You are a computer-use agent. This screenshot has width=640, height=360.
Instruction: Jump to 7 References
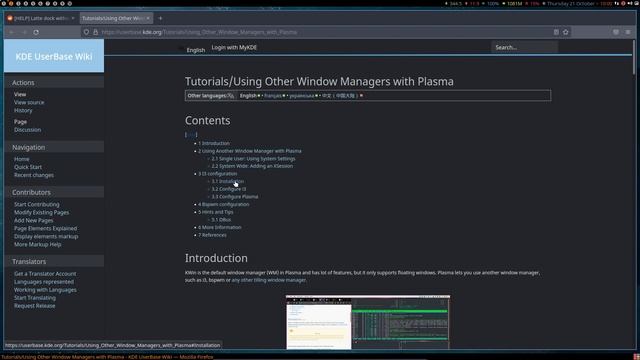pyautogui.click(x=212, y=235)
